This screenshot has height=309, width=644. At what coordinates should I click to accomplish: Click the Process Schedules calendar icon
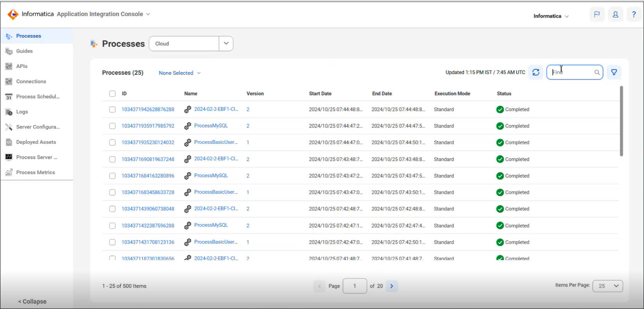pyautogui.click(x=9, y=97)
